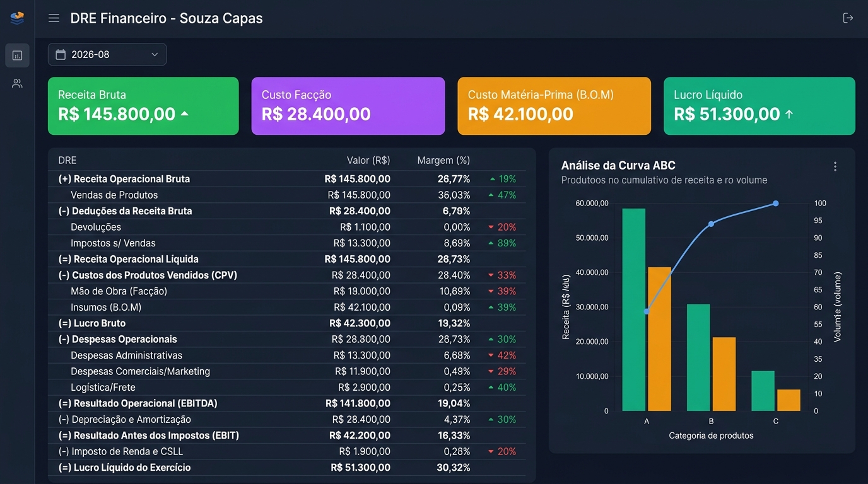Select '(=) Resultado Antes dos Impostos (EBIT)' label
The image size is (868, 484).
(x=148, y=435)
